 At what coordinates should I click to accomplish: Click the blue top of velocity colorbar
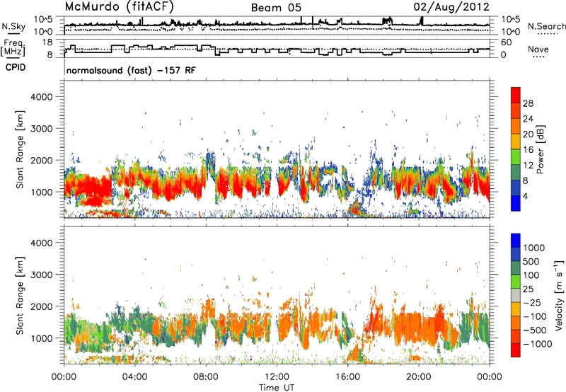point(516,240)
